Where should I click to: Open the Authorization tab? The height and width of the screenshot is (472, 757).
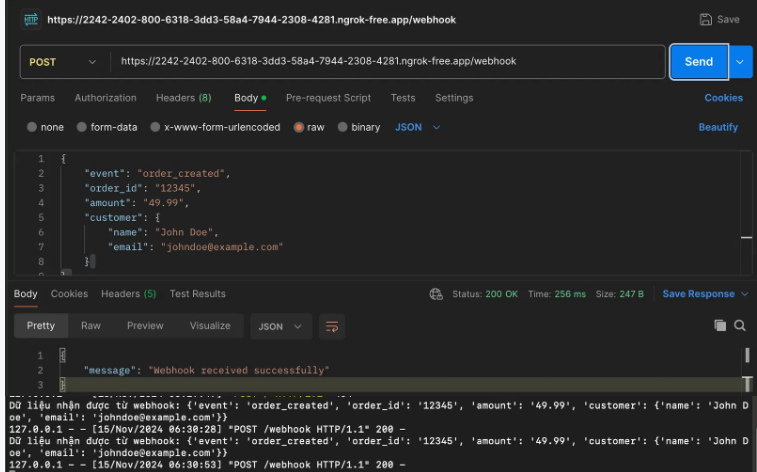coord(106,98)
